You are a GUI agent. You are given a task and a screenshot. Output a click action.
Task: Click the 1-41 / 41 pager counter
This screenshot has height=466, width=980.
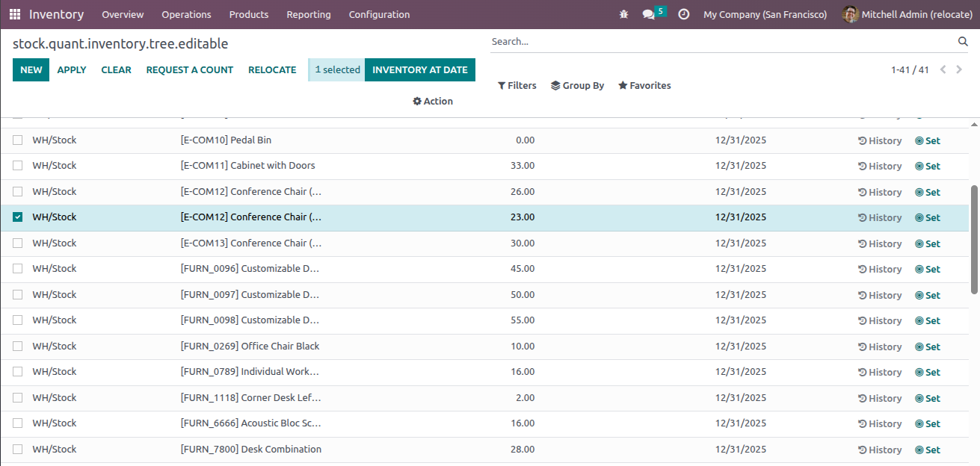pyautogui.click(x=910, y=69)
